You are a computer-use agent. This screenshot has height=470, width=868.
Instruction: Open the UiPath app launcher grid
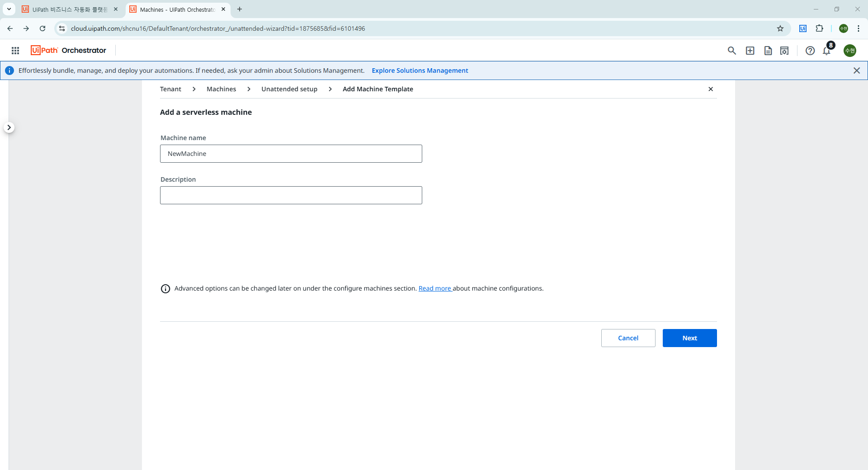tap(15, 51)
